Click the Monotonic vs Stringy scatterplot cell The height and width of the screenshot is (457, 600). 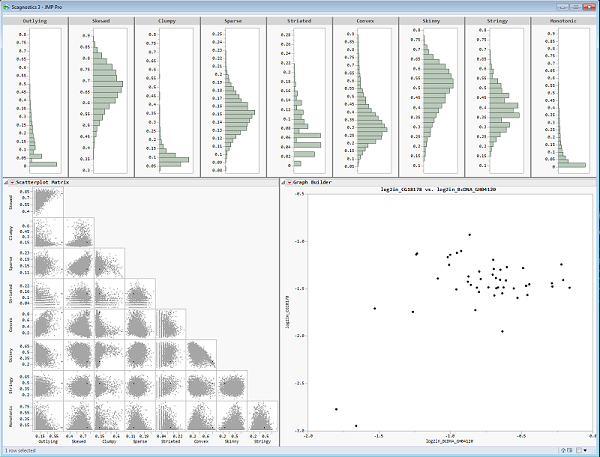(262, 416)
